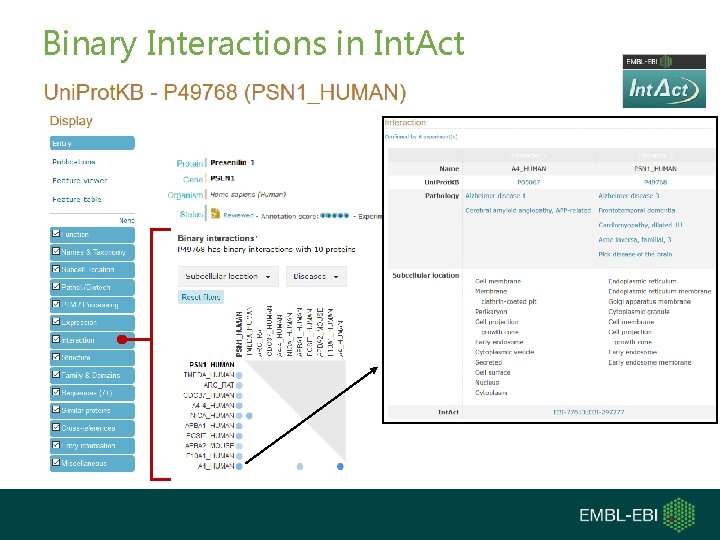Toggle the Expression checkbox
The height and width of the screenshot is (540, 720).
coord(56,322)
